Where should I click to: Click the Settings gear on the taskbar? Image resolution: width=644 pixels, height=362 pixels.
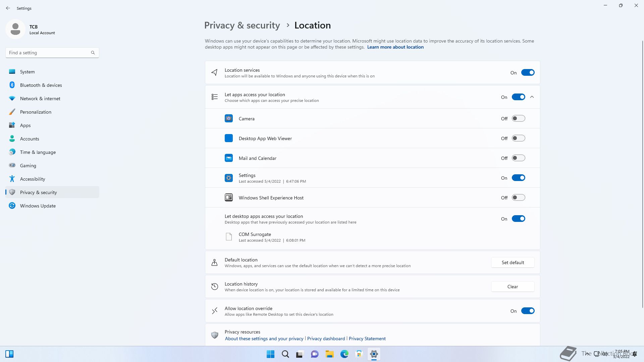pyautogui.click(x=374, y=354)
